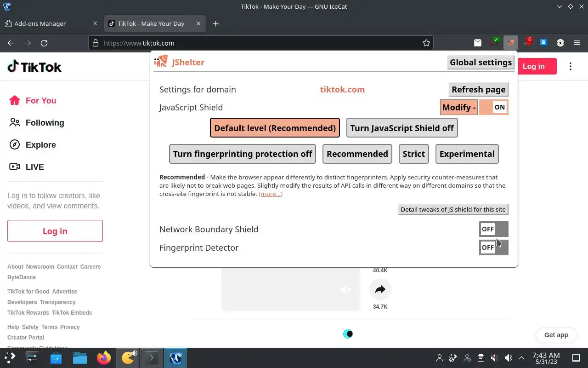Screen dimensions: 588x368
Task: Open Detail tweaks of JS shield for this site
Action: (453, 209)
